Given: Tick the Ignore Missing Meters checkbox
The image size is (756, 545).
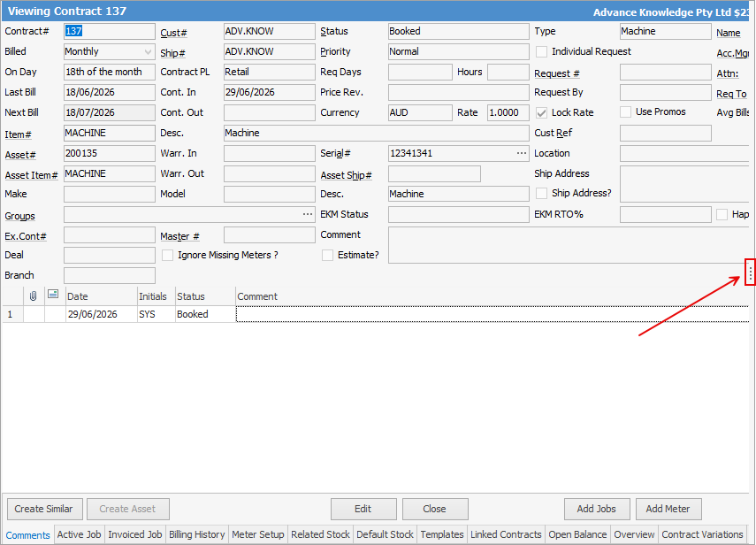Looking at the screenshot, I should 167,255.
